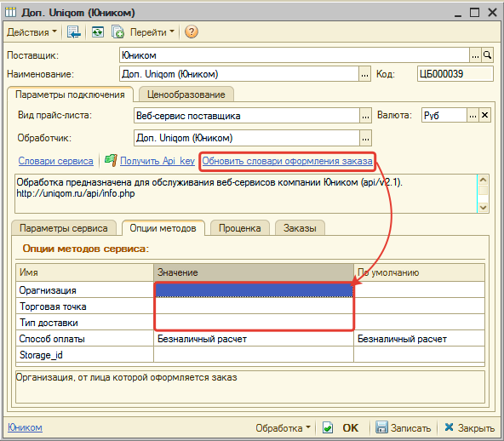Click the magnifier icon beside Поставщик field
Screen dimensions: 504x441
coord(487,55)
